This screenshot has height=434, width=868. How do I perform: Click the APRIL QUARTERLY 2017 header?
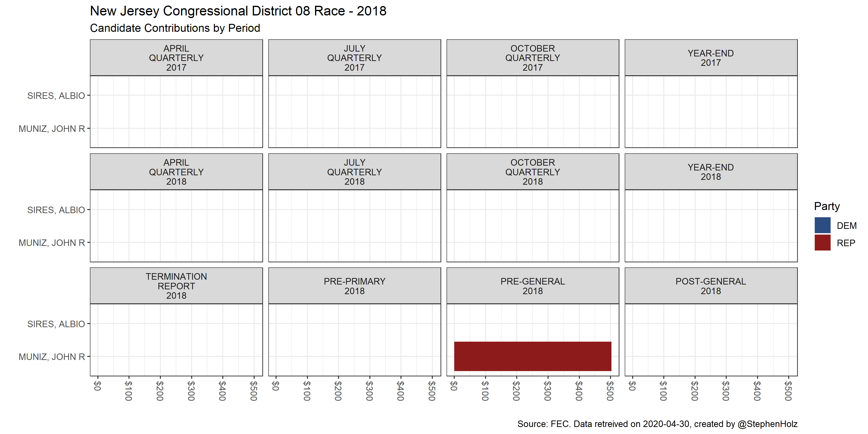click(x=176, y=58)
